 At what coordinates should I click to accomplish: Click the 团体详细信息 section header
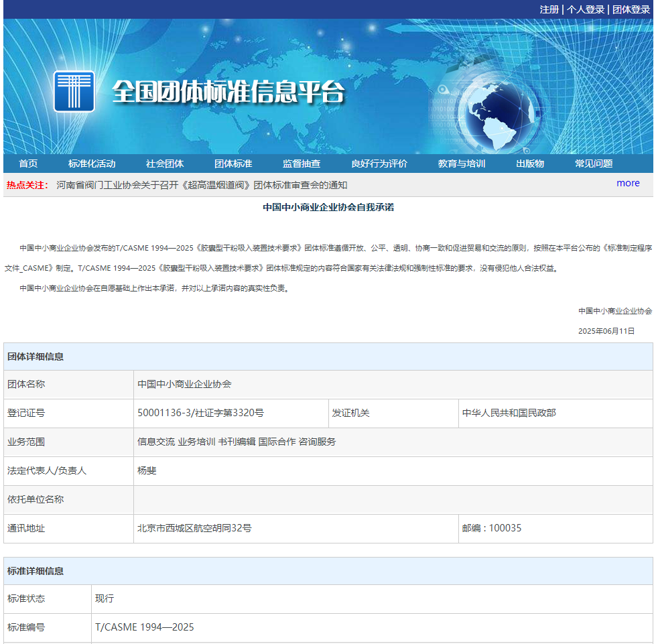pos(36,357)
